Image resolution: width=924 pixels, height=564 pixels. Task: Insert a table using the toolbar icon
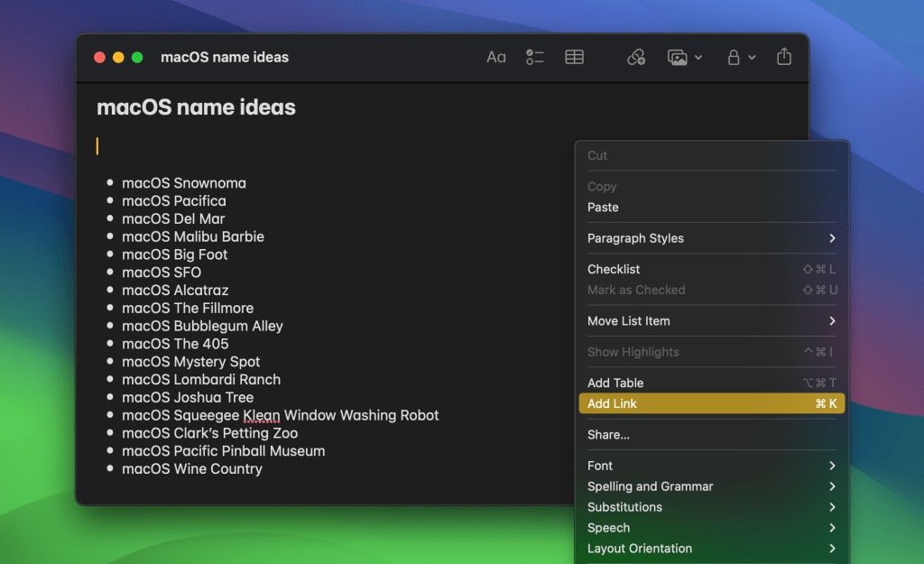pyautogui.click(x=574, y=57)
